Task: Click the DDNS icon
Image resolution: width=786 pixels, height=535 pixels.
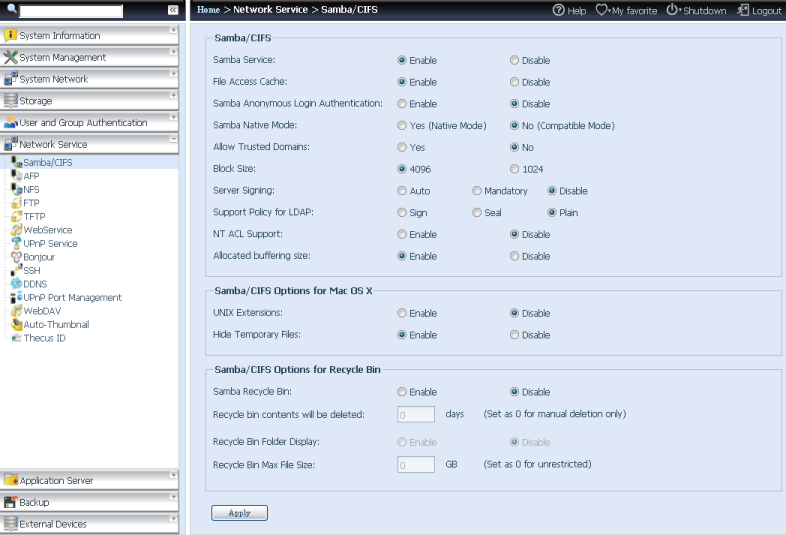Action: [x=17, y=284]
